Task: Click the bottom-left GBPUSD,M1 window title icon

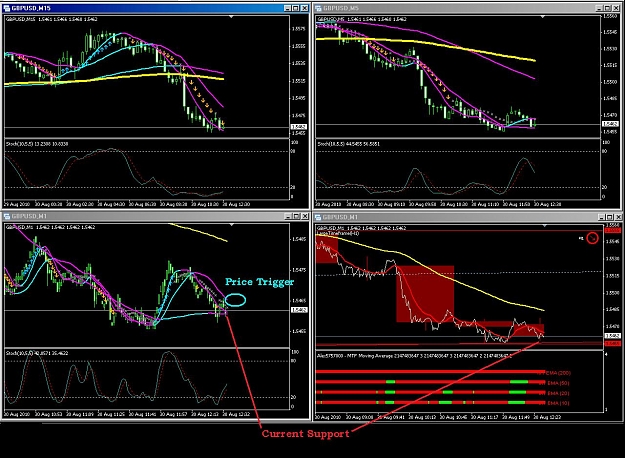Action: [6, 216]
